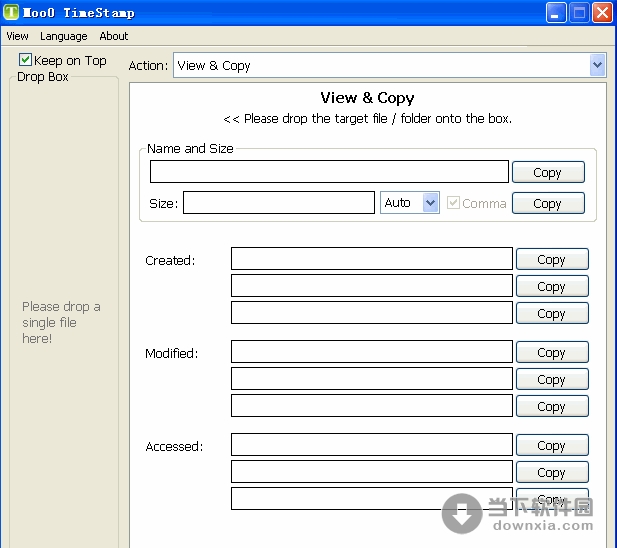Click Copy next to first Modified field
This screenshot has height=548, width=617.
(552, 352)
